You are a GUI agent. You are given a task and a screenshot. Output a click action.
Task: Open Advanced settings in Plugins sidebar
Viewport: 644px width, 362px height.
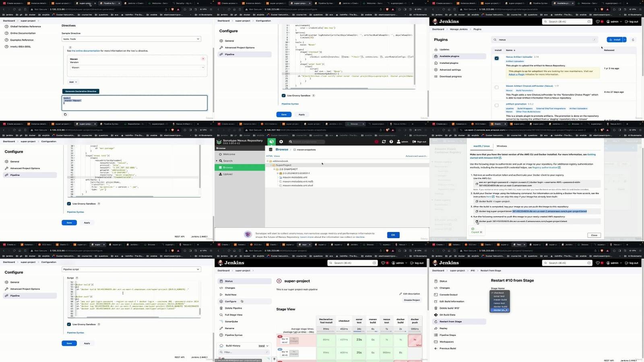coord(450,70)
